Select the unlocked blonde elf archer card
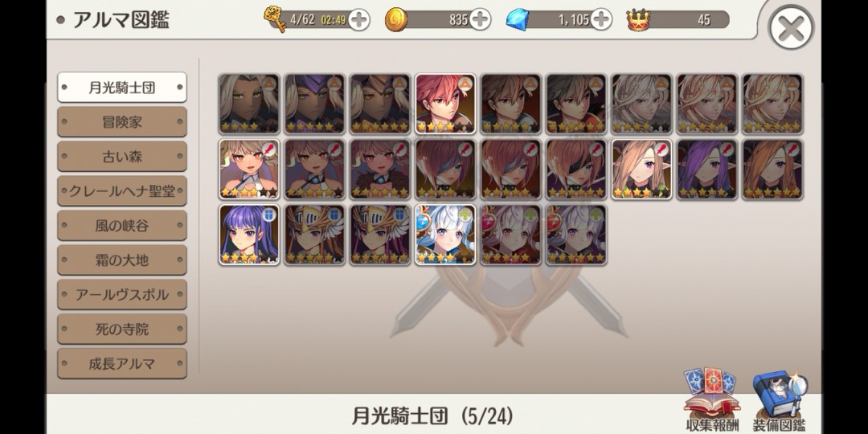Screen dimensions: 868x434 pyautogui.click(x=641, y=170)
